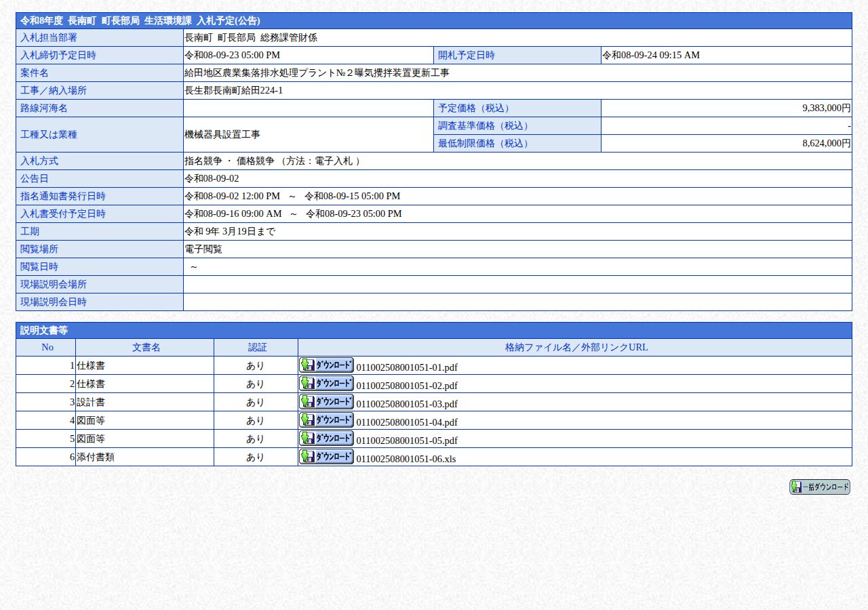Click the page title 令和8年度 長南町 入札予定(公告)
Viewport: 868px width, 610px height.
[x=140, y=20]
